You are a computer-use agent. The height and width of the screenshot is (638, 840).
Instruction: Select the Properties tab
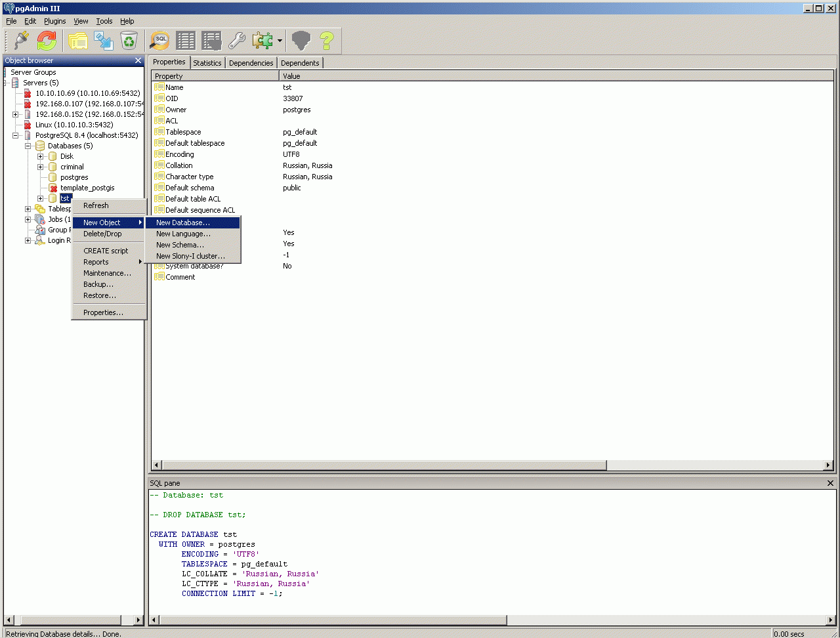(x=169, y=62)
